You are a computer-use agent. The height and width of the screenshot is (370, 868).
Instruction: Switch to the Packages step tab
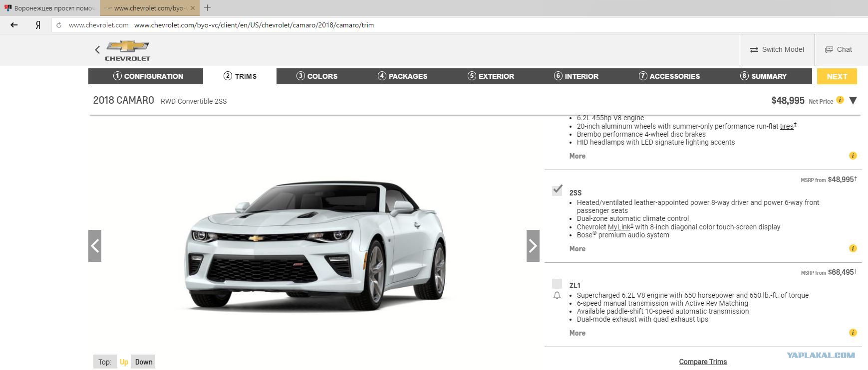[x=402, y=76]
